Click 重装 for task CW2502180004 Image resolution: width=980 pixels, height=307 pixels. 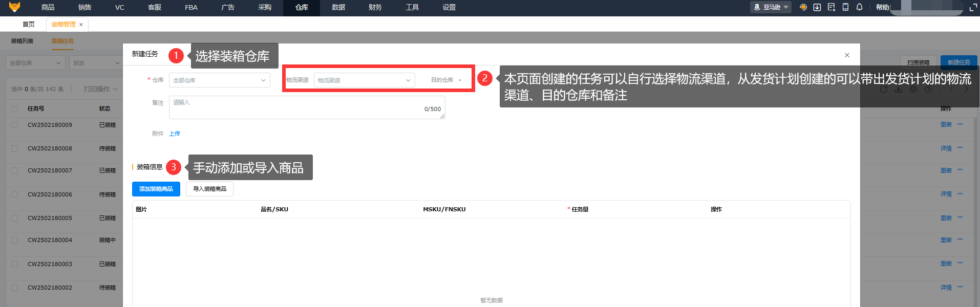(x=946, y=240)
